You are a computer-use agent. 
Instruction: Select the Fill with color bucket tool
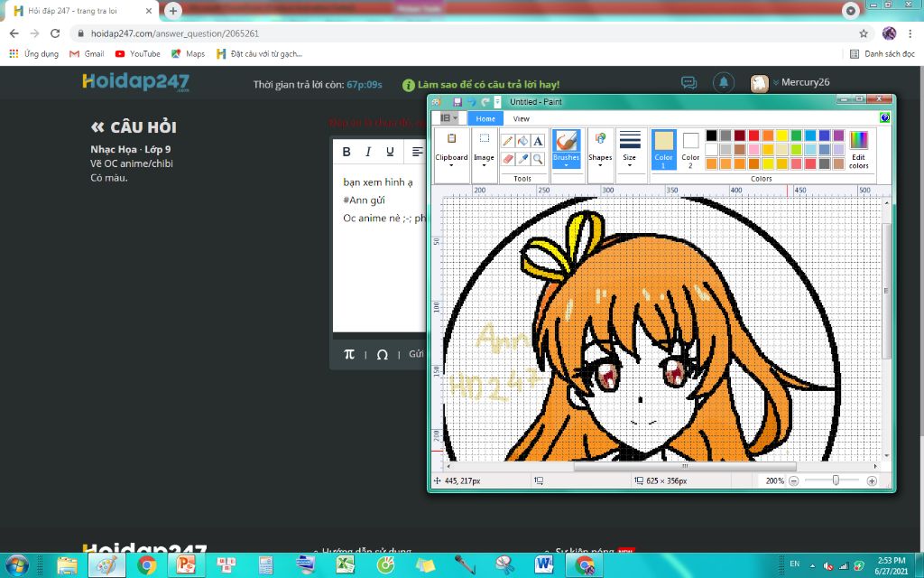point(522,141)
